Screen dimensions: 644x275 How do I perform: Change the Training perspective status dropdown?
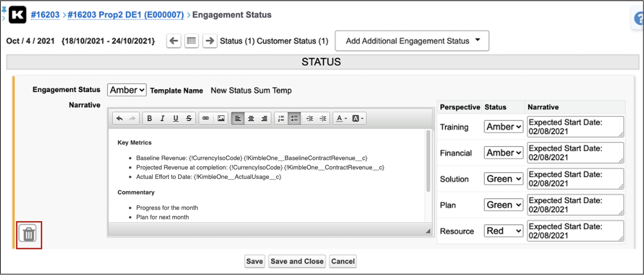tap(503, 127)
